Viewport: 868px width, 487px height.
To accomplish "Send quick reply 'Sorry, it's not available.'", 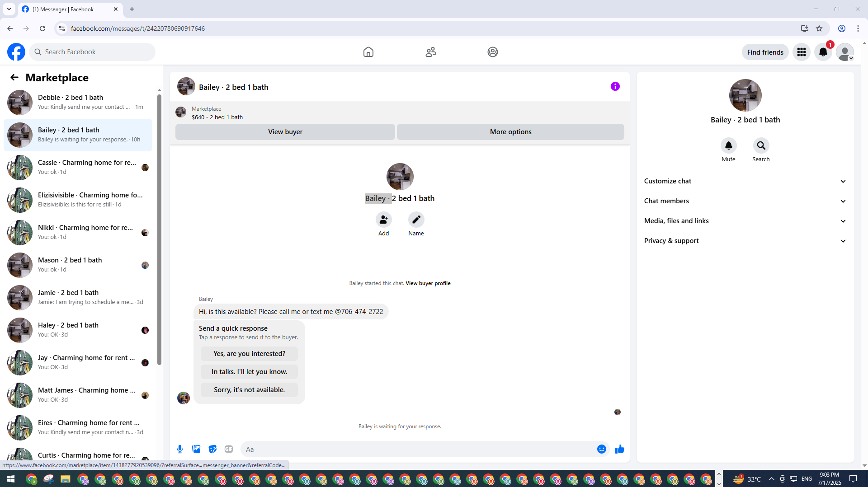I will coord(250,390).
